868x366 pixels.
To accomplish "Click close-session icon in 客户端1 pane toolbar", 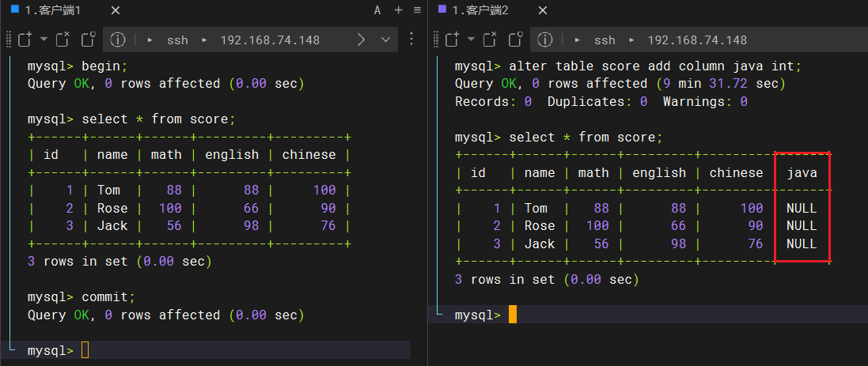I will (x=63, y=40).
